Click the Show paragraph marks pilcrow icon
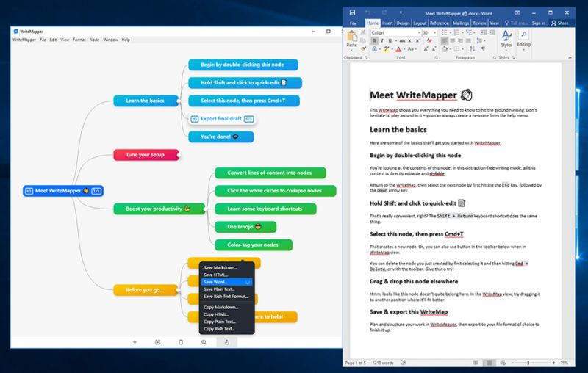Image resolution: width=588 pixels, height=373 pixels. (x=483, y=48)
